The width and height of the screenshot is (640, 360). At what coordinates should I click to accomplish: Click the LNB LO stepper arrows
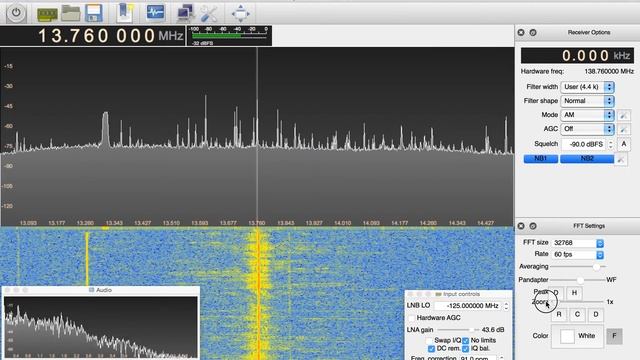506,306
